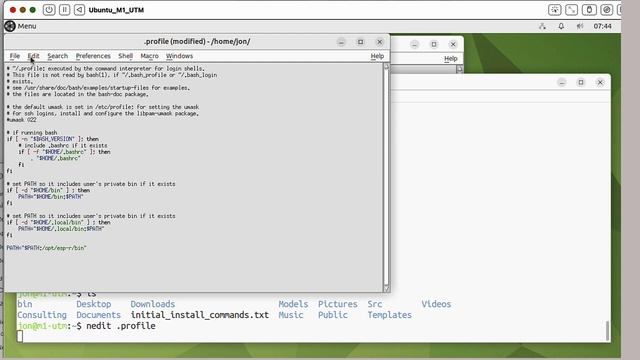Open the Windows menu in NEdit
Image resolution: width=640 pixels, height=360 pixels.
pyautogui.click(x=179, y=56)
